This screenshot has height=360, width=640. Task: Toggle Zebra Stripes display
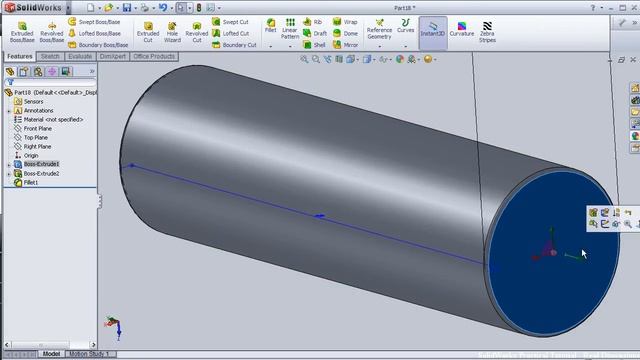click(x=487, y=32)
